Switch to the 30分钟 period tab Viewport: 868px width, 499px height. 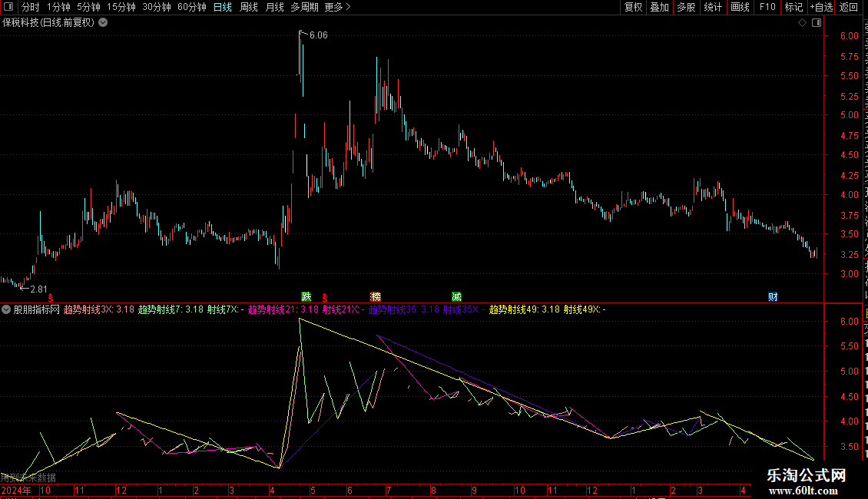point(157,7)
